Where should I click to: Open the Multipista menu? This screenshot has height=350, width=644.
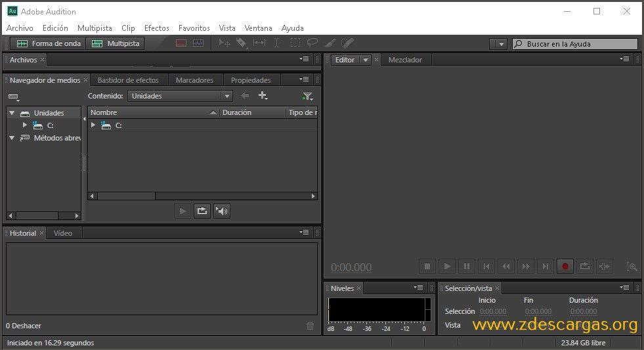click(x=95, y=28)
